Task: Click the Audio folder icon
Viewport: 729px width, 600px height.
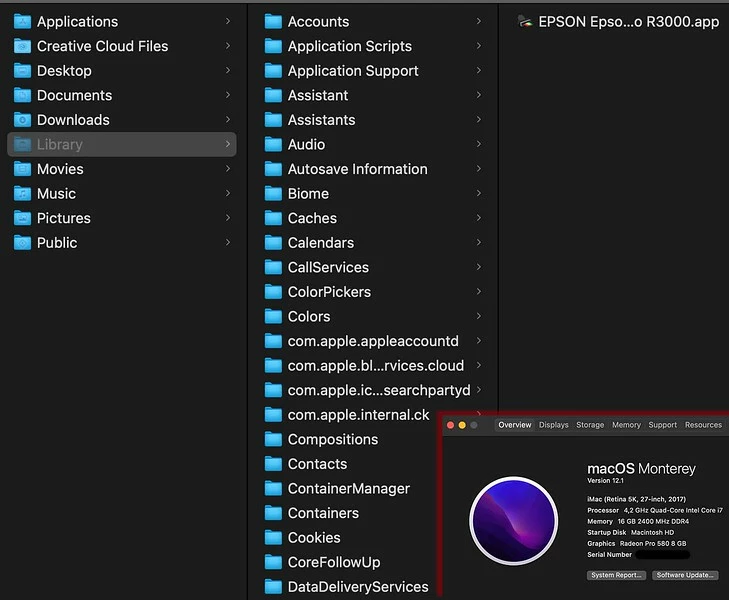Action: click(x=273, y=145)
